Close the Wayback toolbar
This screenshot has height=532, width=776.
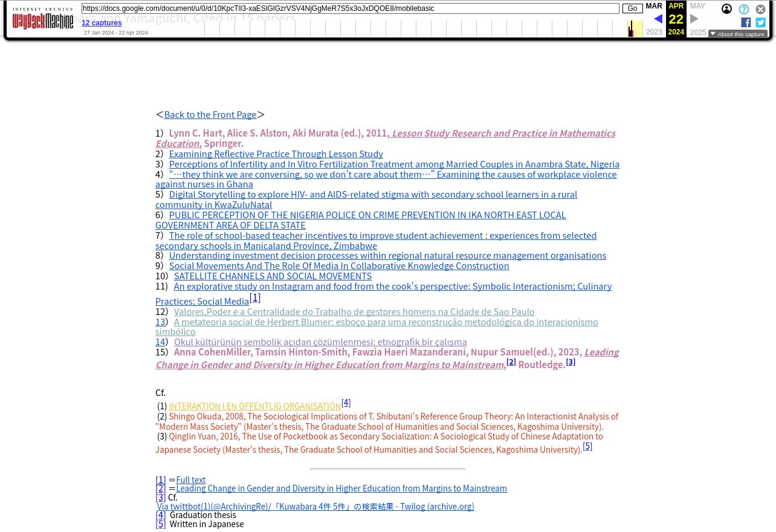tap(760, 10)
